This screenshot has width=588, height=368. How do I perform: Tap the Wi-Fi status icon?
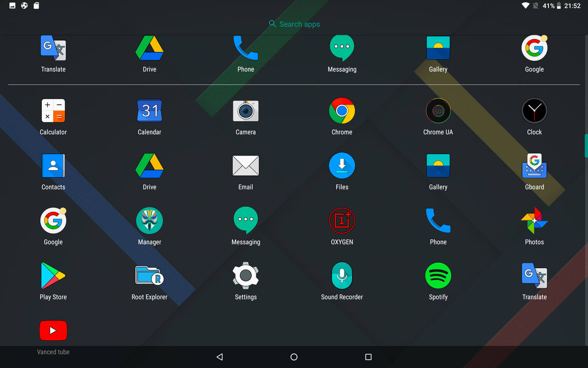[526, 6]
